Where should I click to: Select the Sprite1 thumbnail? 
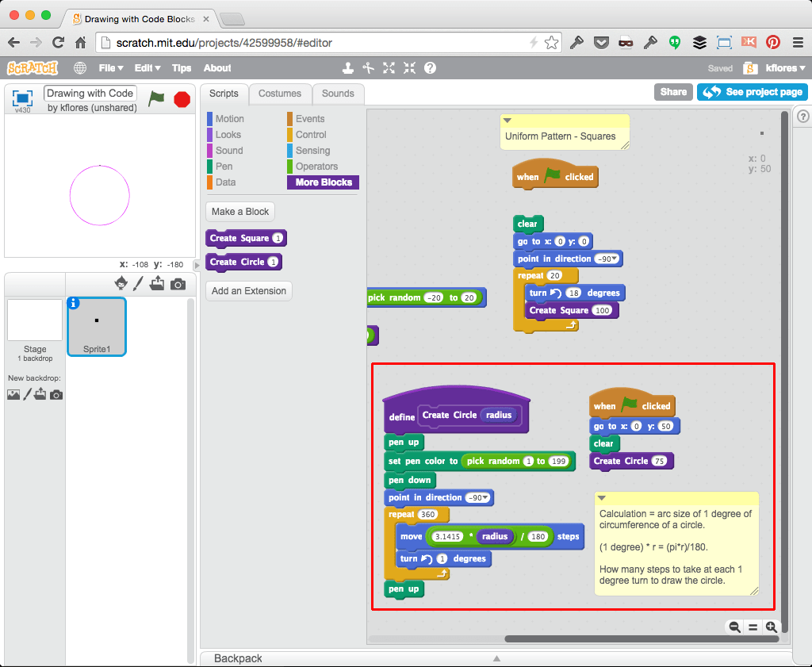tap(96, 326)
